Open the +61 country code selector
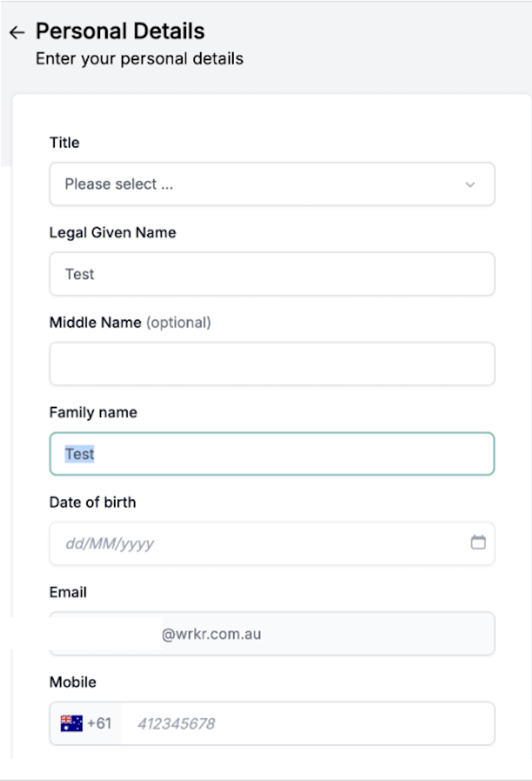532x781 pixels. 86,723
